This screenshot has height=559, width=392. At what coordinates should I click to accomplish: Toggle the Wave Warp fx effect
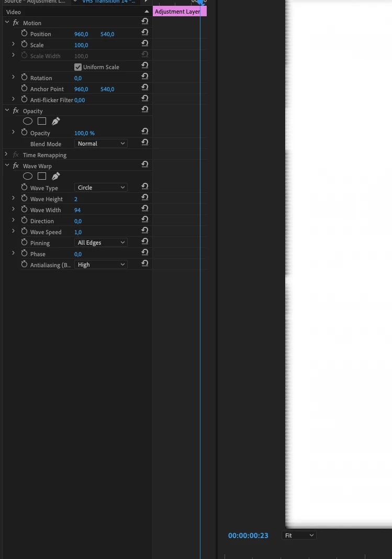point(16,166)
